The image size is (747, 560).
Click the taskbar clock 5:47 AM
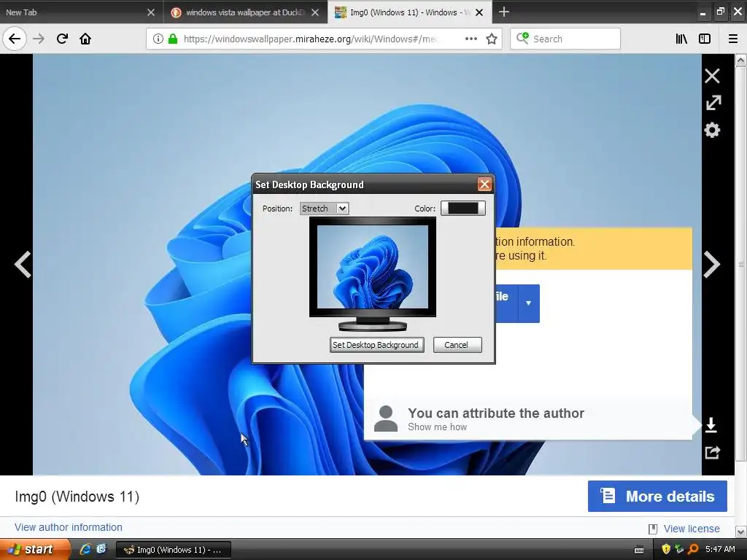(720, 549)
